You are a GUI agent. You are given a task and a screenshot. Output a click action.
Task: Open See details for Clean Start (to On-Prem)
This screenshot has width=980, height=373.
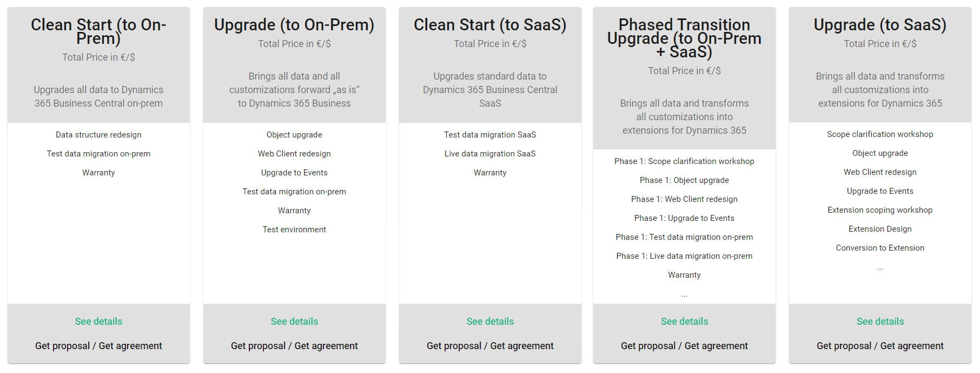[x=98, y=322]
